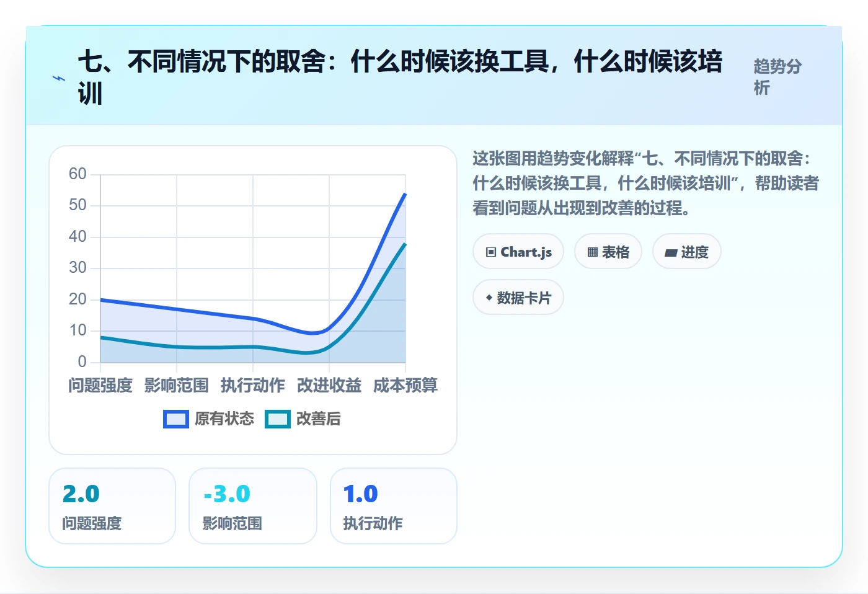Click the square icon in the Chart.js tag
This screenshot has width=868, height=594.
pos(491,252)
